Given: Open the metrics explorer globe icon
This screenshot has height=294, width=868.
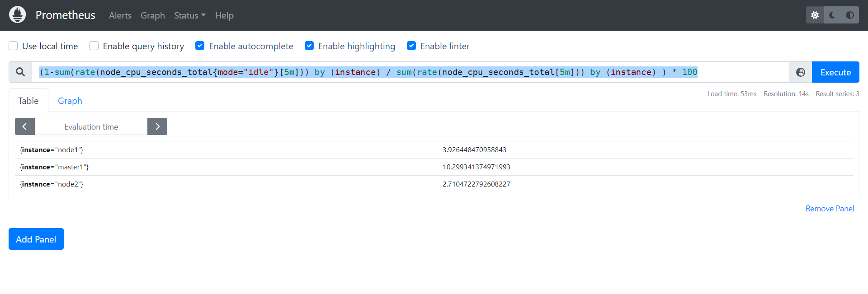Looking at the screenshot, I should pos(801,72).
